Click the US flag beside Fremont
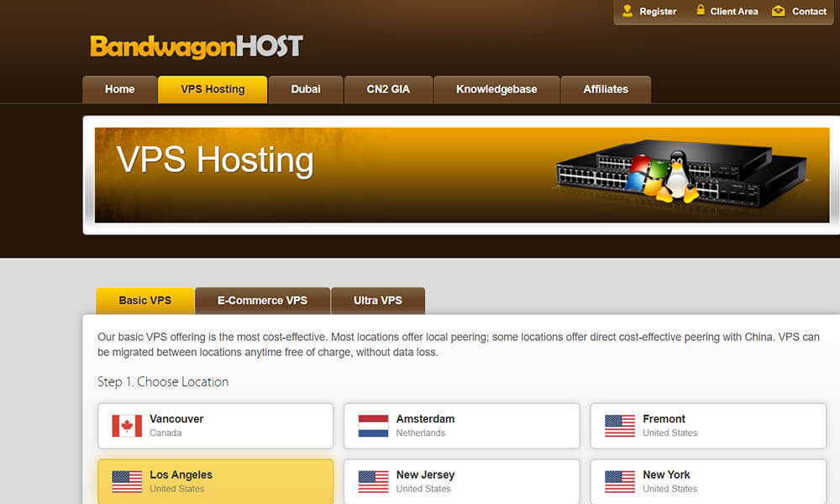The height and width of the screenshot is (504, 840). coord(620,426)
